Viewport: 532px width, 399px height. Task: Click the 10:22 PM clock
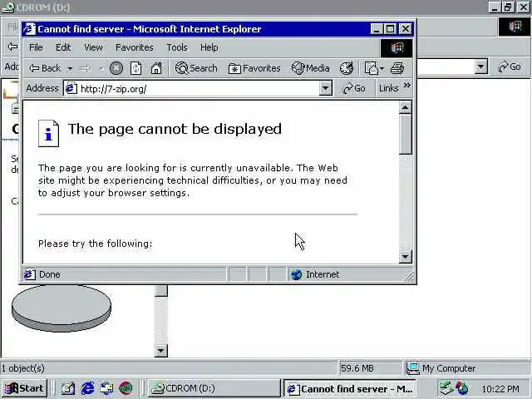(500, 388)
